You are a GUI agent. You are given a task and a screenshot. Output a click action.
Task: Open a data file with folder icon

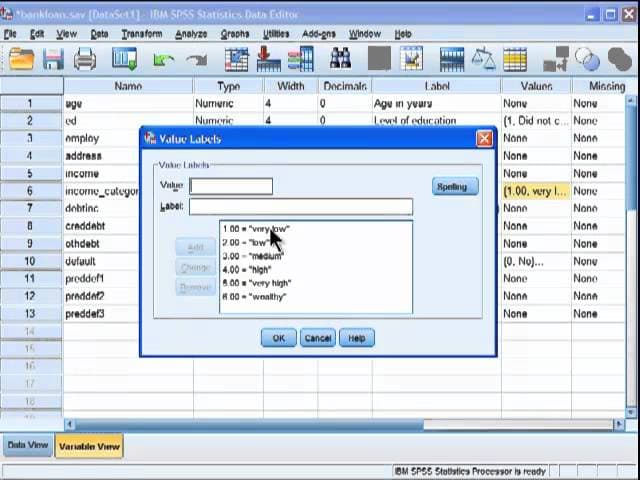[21, 59]
